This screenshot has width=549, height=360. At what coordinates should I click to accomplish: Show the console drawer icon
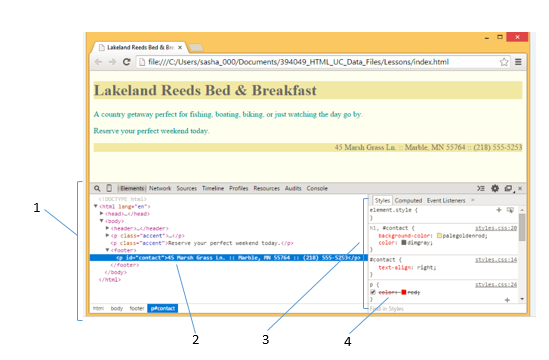click(481, 188)
